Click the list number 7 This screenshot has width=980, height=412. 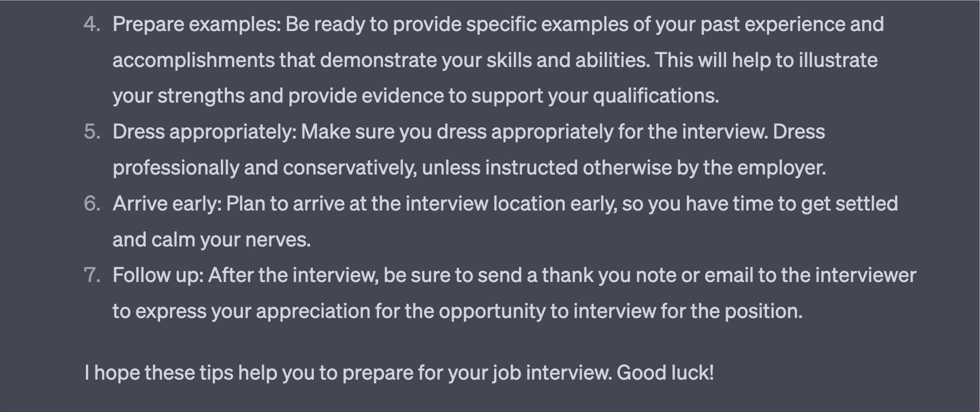[x=92, y=275]
